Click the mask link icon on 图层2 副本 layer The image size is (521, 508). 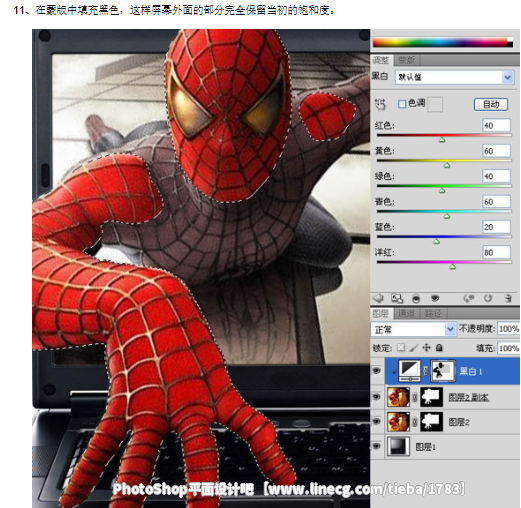tap(415, 397)
